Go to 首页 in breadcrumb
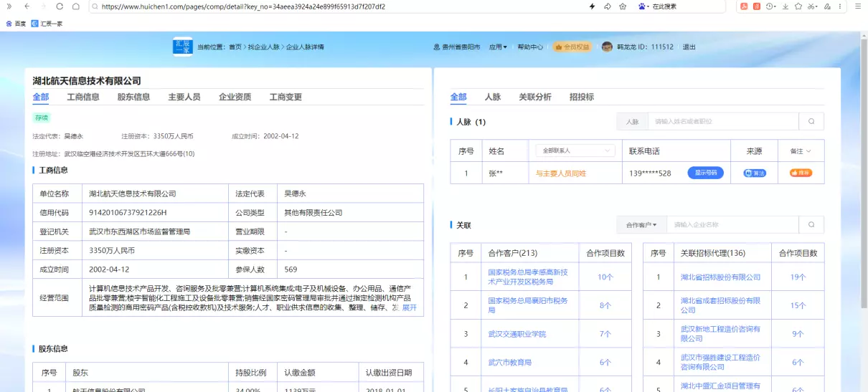Image resolution: width=868 pixels, height=392 pixels. 235,47
